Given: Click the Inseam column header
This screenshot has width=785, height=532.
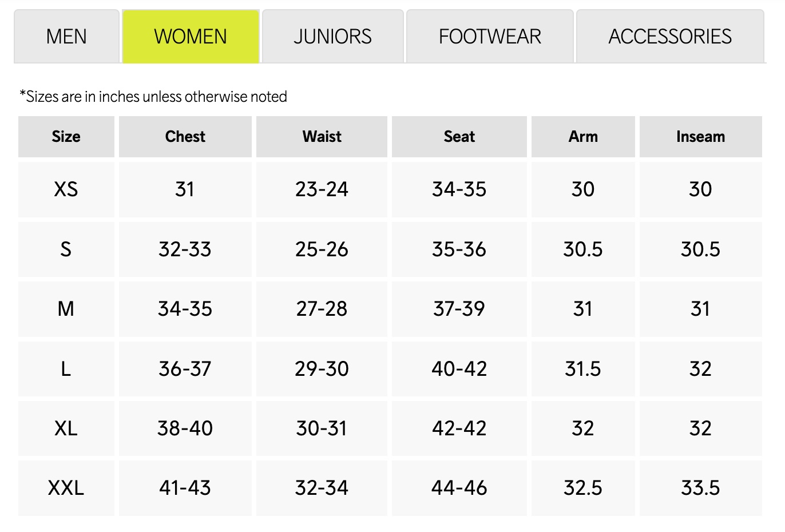Looking at the screenshot, I should pos(700,137).
